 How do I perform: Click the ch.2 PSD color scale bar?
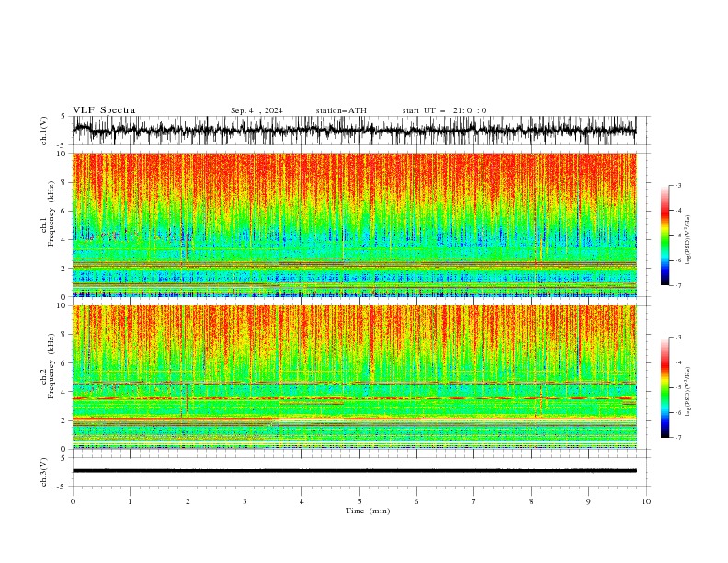point(665,387)
